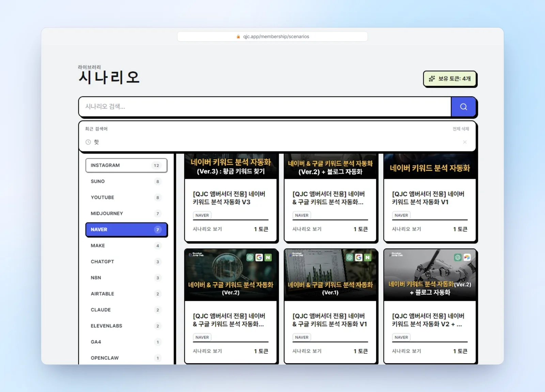Click the Google icon on the 네이버 & 구글 (Ver.2) thumbnail

coord(259,257)
